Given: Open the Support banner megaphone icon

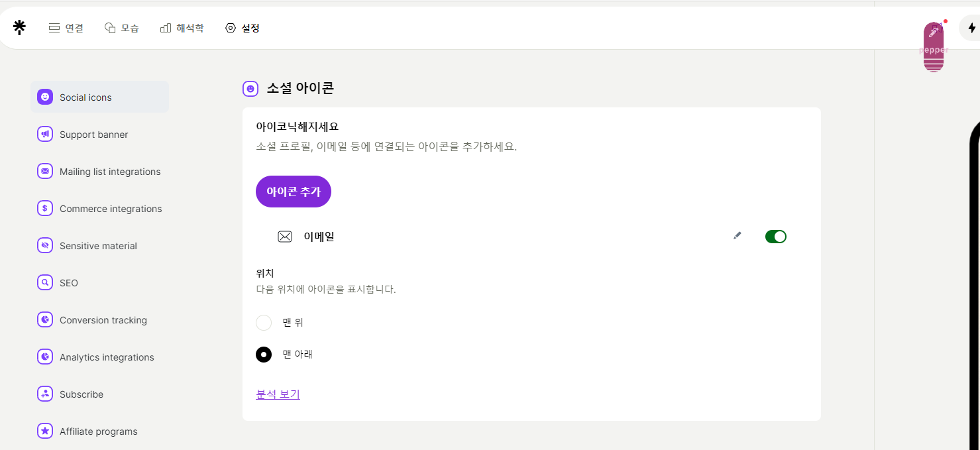Looking at the screenshot, I should point(44,134).
